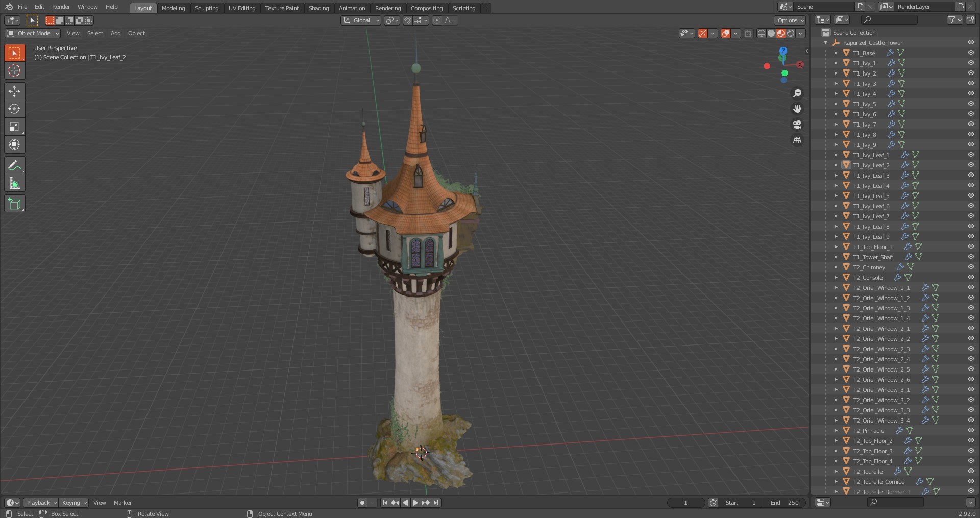Jump to timeline start frame
This screenshot has height=518, width=980.
click(x=385, y=503)
